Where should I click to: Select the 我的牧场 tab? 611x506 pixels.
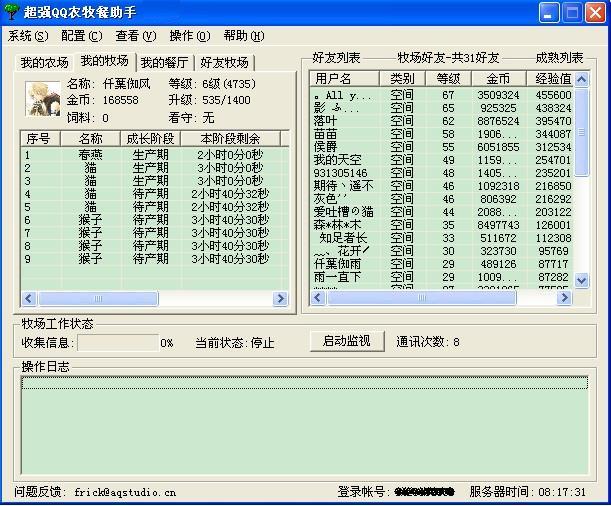[104, 61]
